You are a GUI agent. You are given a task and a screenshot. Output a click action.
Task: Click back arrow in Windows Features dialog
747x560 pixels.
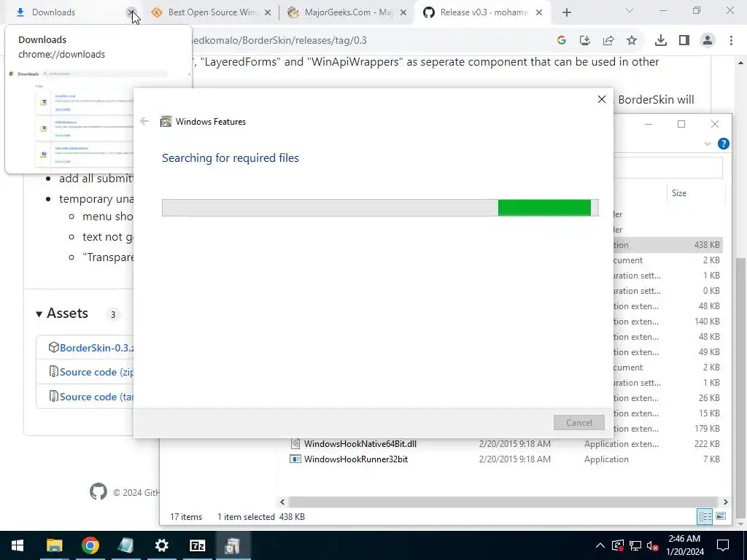point(144,122)
